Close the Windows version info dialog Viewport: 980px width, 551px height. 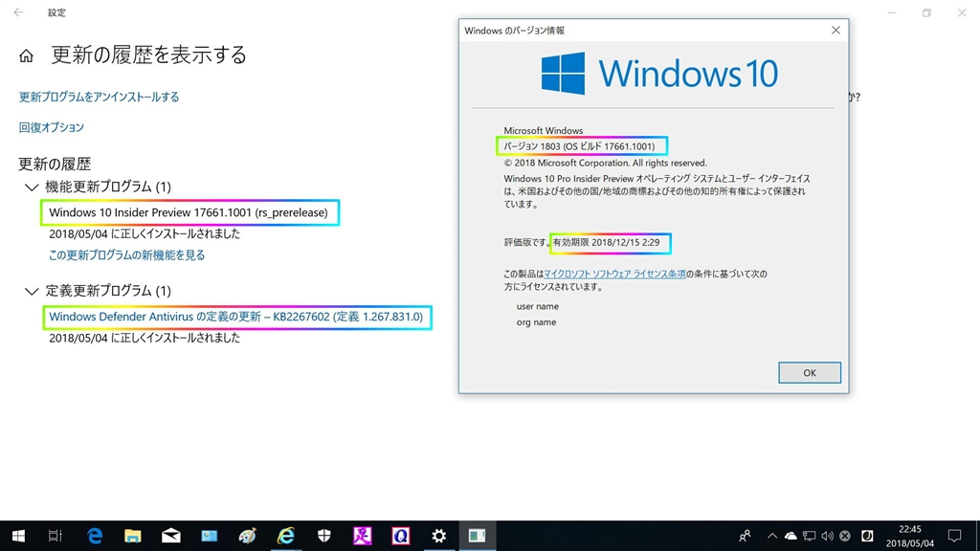pos(835,30)
